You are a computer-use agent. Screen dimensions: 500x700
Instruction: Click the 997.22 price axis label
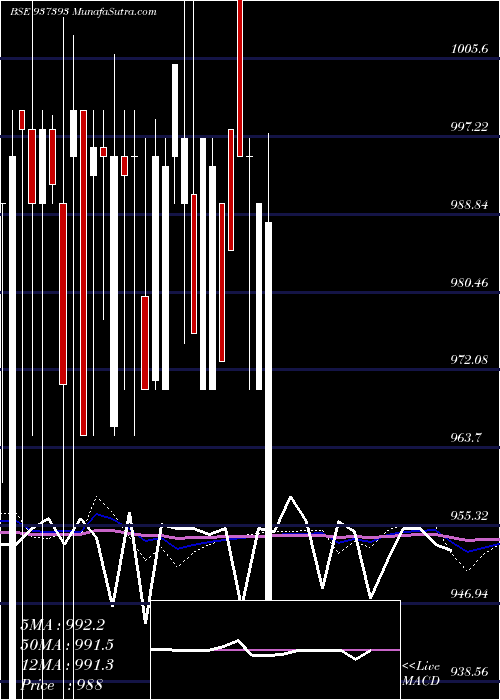[x=470, y=127]
